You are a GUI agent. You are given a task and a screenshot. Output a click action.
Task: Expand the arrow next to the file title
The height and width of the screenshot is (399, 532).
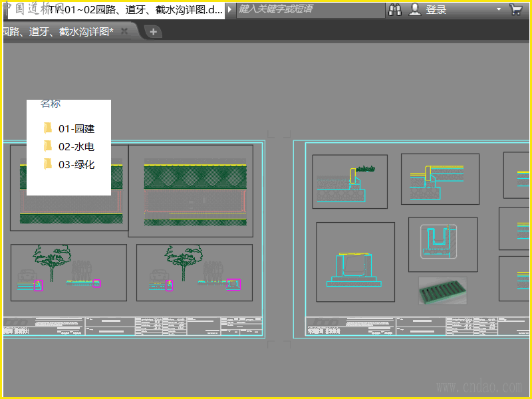229,9
